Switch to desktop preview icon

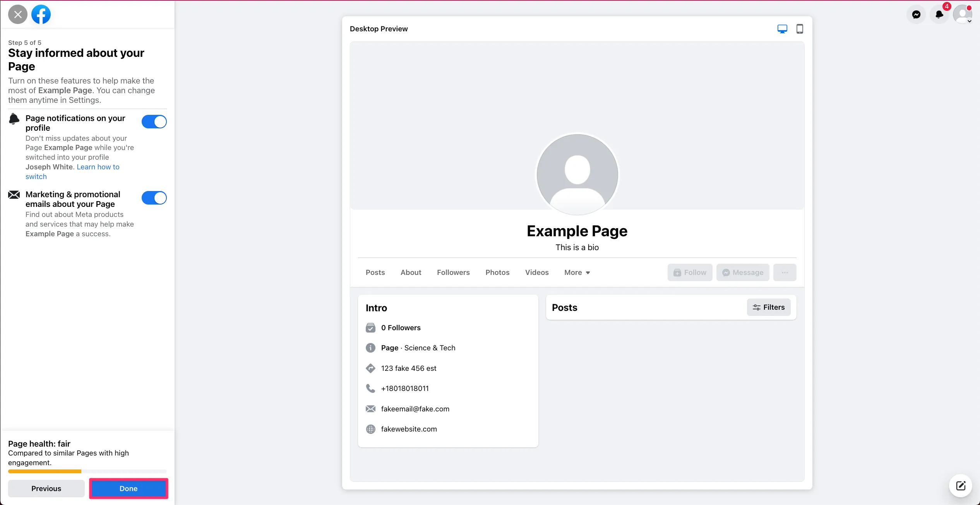point(782,29)
